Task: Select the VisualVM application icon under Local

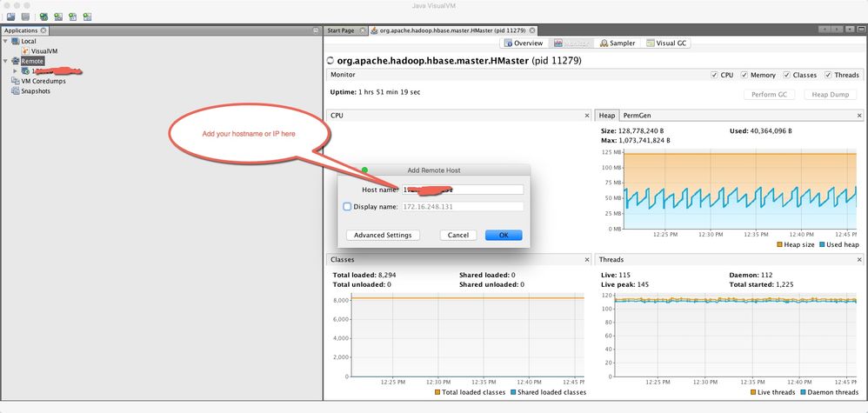Action: tap(25, 51)
